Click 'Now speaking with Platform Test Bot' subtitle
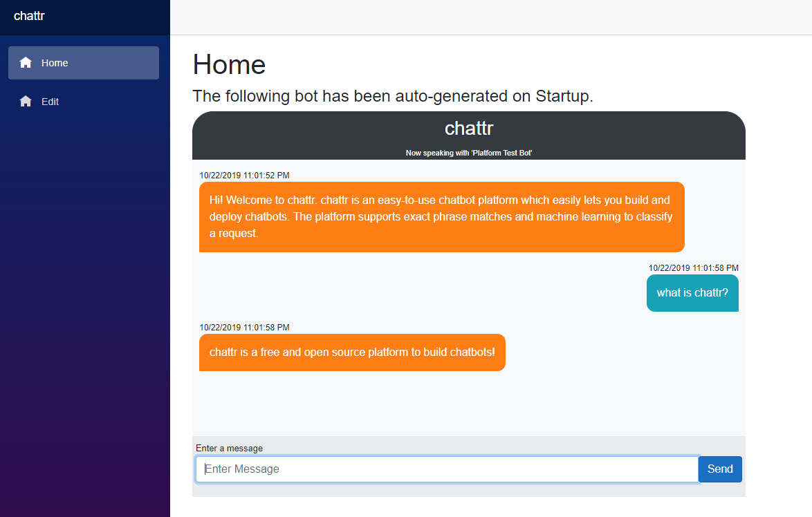The image size is (812, 517). (x=469, y=153)
